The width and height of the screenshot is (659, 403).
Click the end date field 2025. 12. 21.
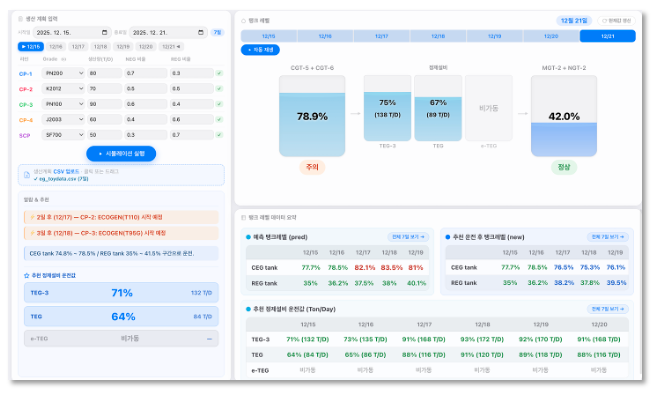point(168,32)
